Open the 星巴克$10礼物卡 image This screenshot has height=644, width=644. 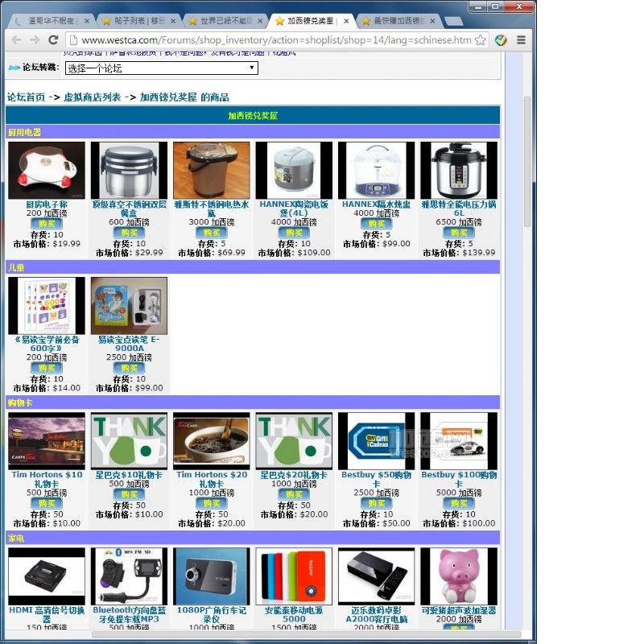(x=129, y=441)
